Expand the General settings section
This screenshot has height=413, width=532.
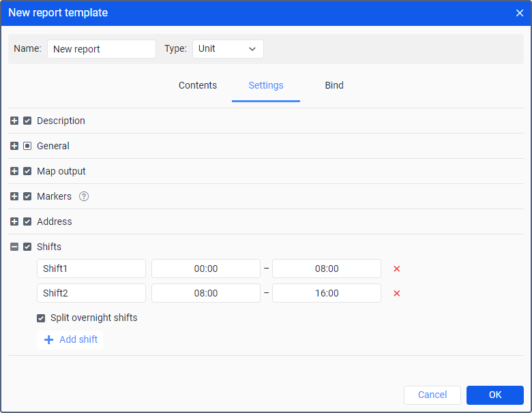click(14, 146)
